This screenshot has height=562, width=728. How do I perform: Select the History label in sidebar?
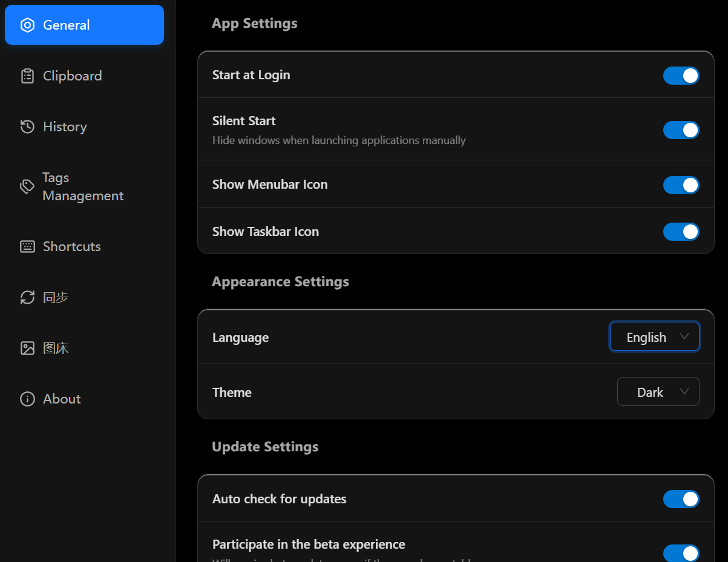65,126
